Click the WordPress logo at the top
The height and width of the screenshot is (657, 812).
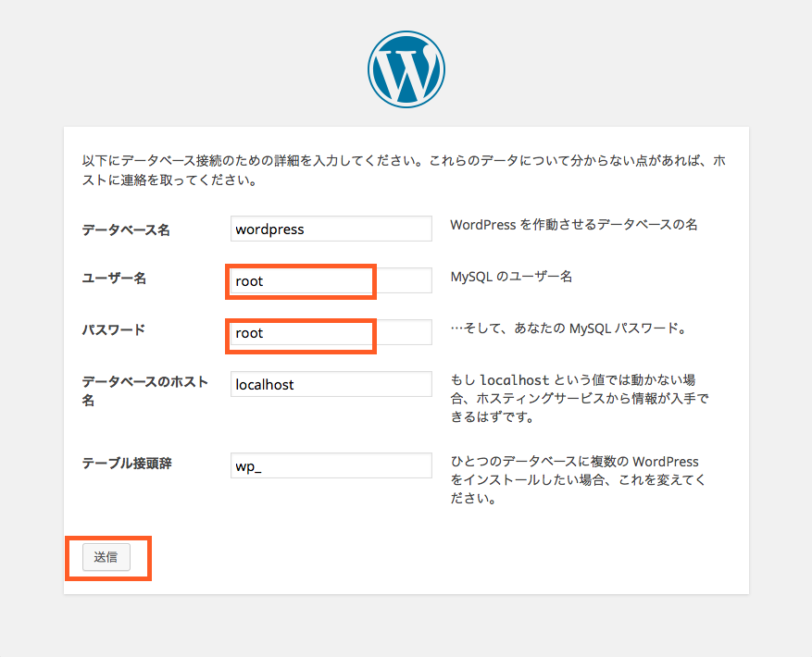406,69
